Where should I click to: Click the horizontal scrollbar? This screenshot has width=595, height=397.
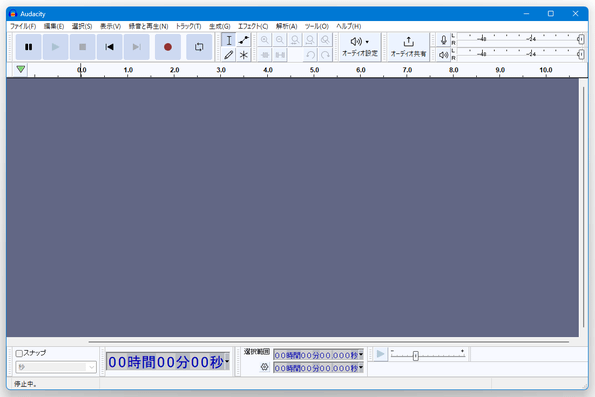pos(329,342)
